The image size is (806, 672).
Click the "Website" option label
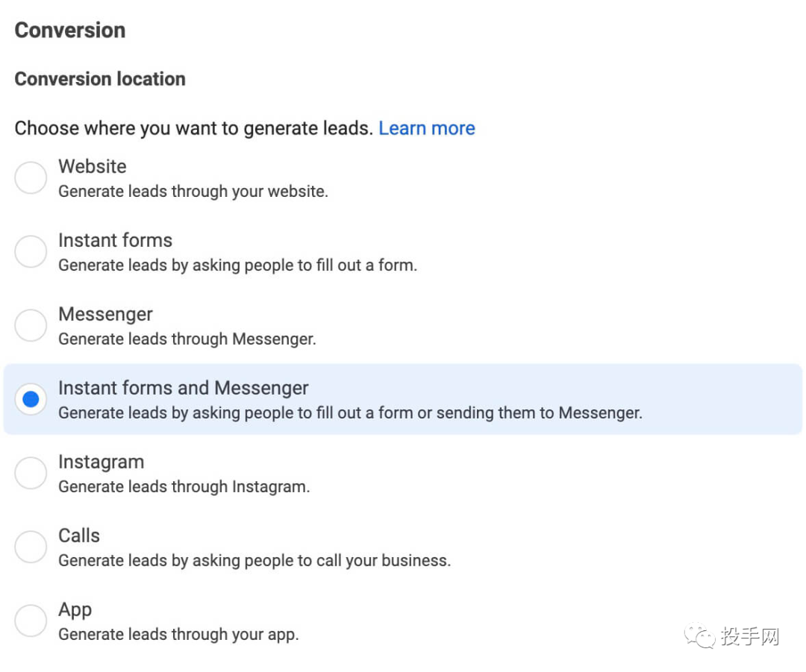point(93,166)
